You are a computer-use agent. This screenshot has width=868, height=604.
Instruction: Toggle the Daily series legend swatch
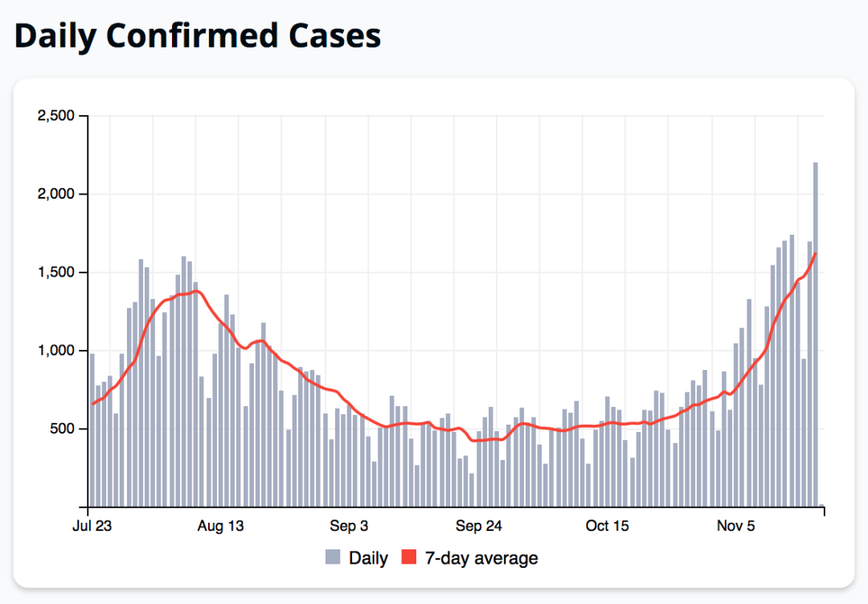[x=333, y=557]
